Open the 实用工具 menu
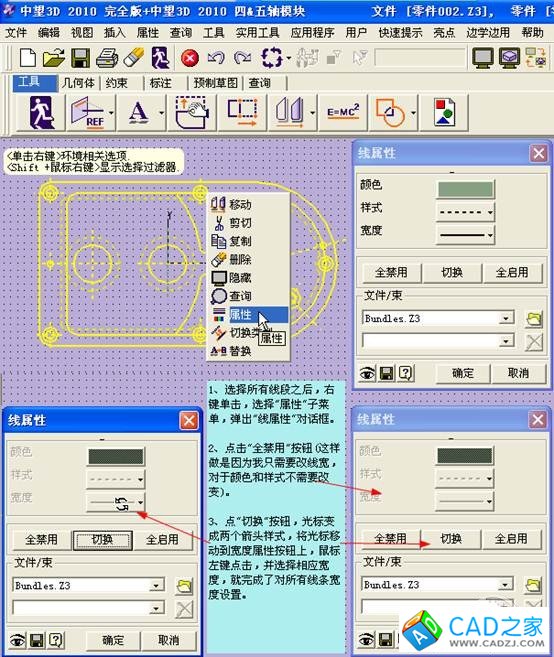This screenshot has height=657, width=554. tap(257, 33)
